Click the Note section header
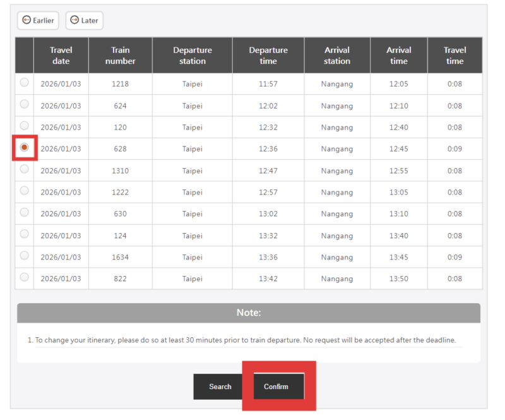Image resolution: width=505 pixels, height=420 pixels. [x=249, y=313]
